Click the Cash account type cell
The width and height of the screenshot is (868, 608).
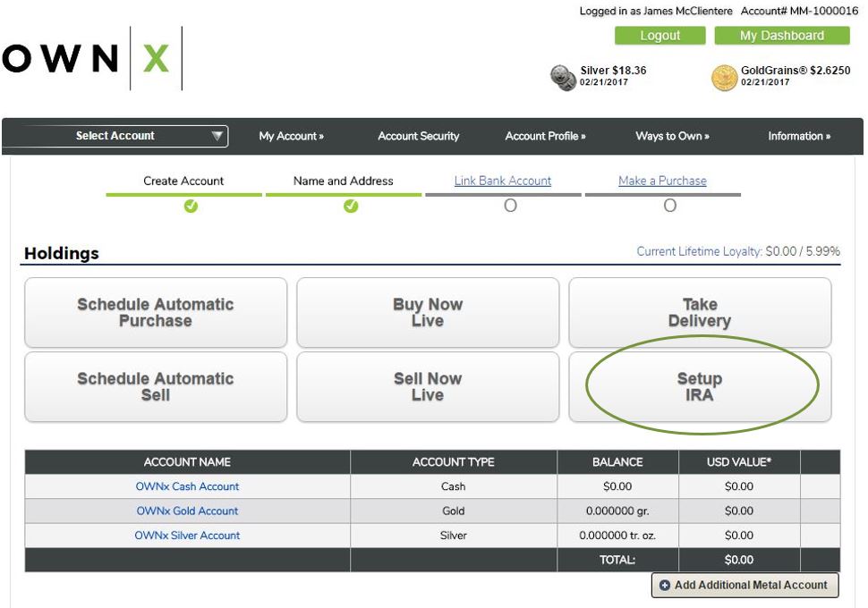[x=454, y=486]
